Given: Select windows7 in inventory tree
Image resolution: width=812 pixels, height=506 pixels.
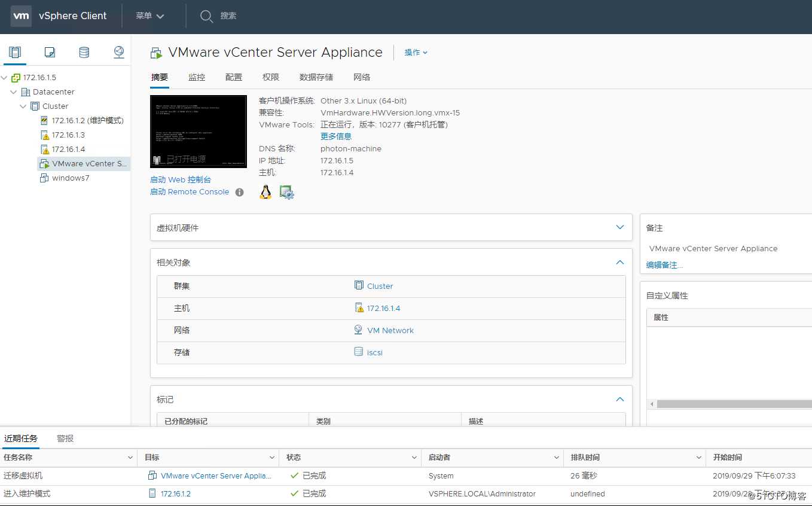Looking at the screenshot, I should (71, 178).
